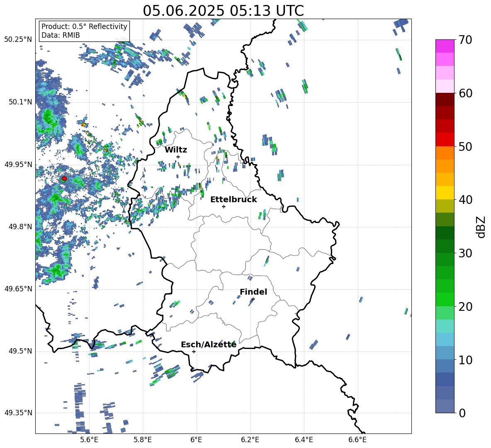Click the 70 label on colorbar
Screen dimensions: 491x448
[x=465, y=40]
